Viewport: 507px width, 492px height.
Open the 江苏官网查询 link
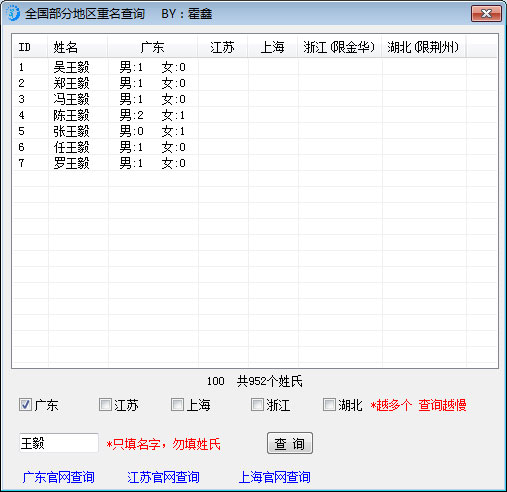(x=163, y=477)
